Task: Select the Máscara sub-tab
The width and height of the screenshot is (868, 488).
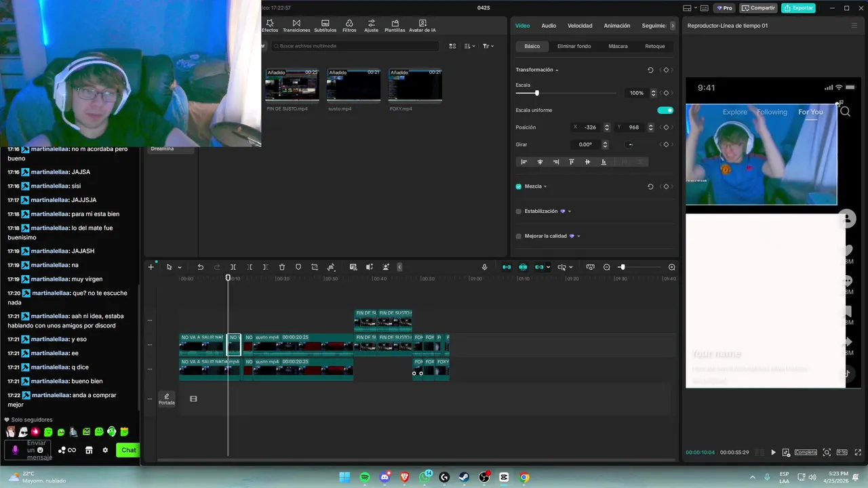Action: click(618, 46)
